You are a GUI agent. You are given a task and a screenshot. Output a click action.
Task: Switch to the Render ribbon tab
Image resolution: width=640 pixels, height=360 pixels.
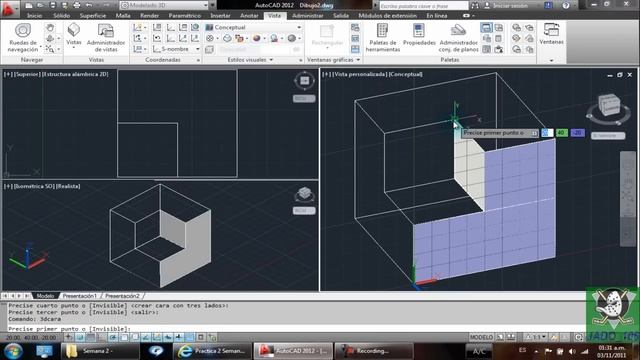149,16
